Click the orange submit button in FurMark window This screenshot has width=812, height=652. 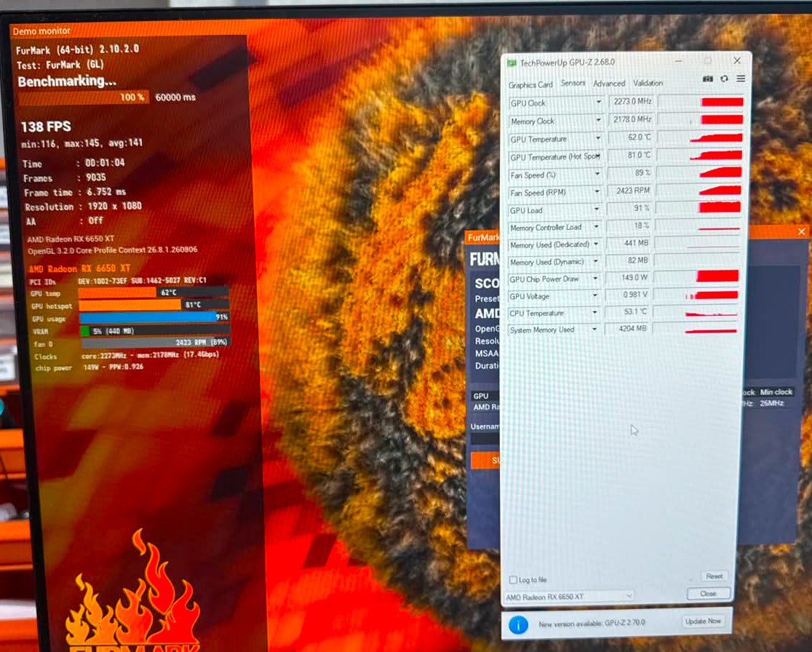click(x=485, y=460)
